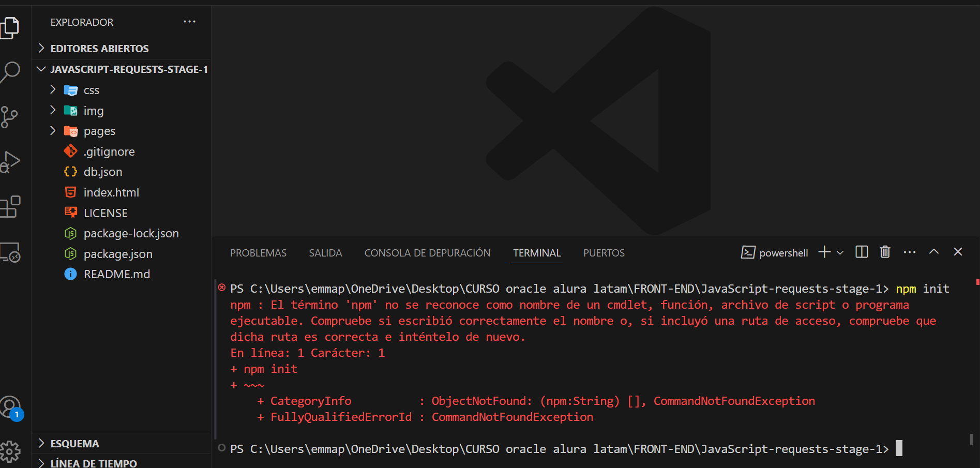Screen dimensions: 980x468
Task: Open the README.md file
Action: [121, 274]
